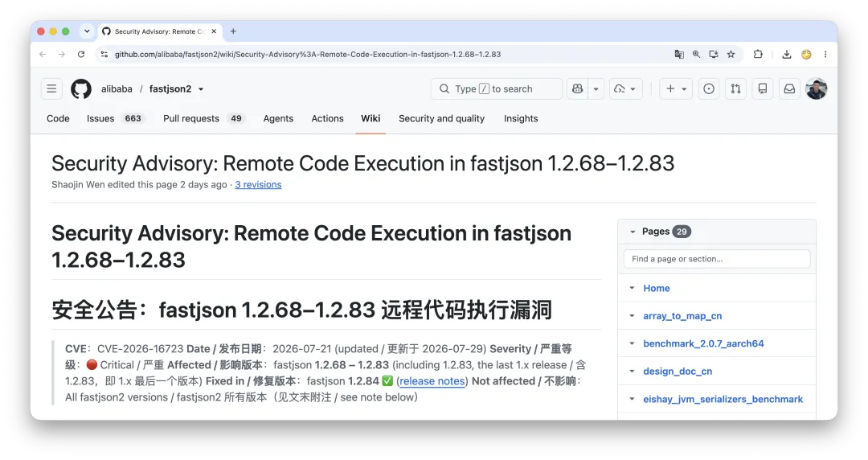Open the repositories icon in header
This screenshot has height=460, width=868.
[762, 88]
